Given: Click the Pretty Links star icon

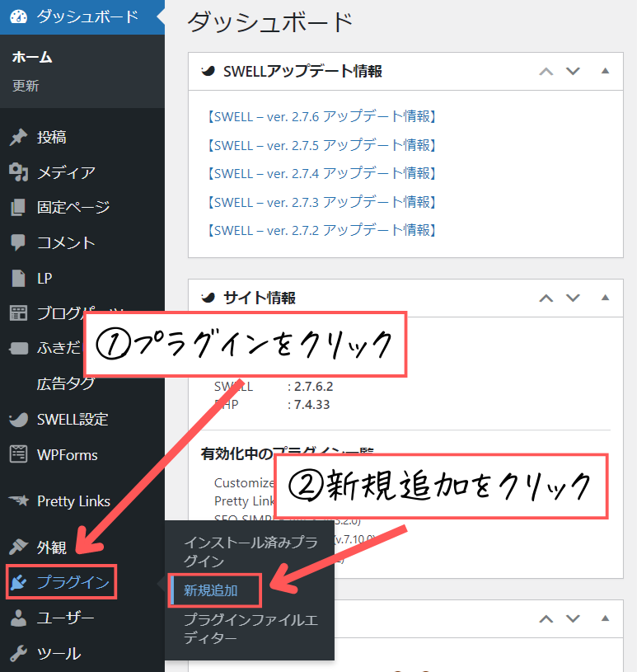Looking at the screenshot, I should [18, 500].
